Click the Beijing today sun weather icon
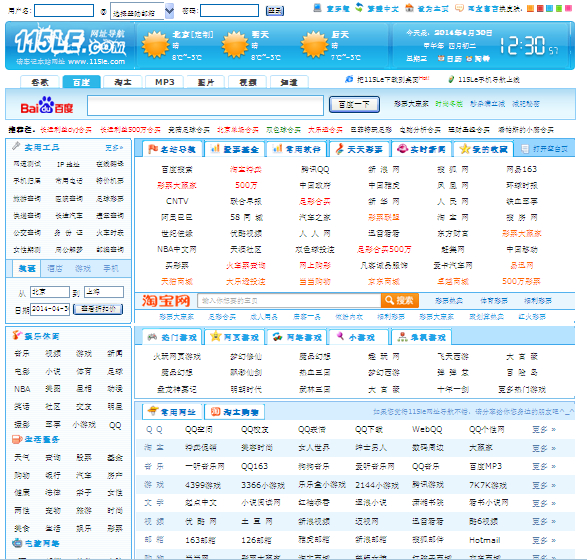The height and width of the screenshot is (560, 587). [155, 45]
